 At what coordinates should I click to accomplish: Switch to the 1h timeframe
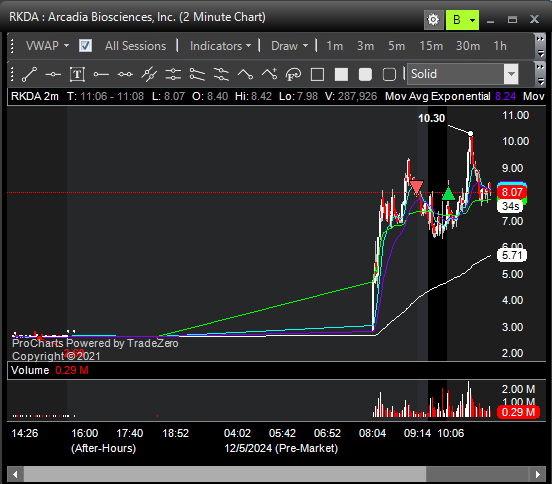(x=500, y=46)
